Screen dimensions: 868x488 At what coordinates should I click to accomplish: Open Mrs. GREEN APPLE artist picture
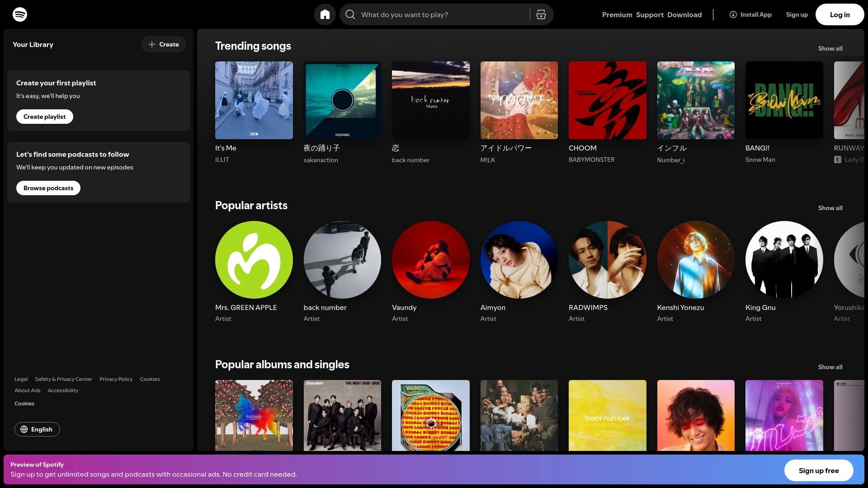point(254,260)
